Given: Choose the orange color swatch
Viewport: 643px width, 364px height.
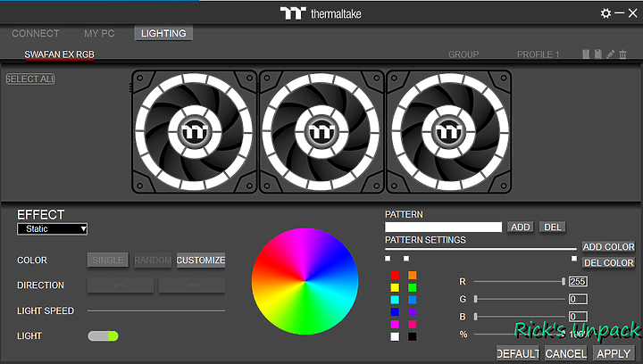Looking at the screenshot, I should 412,275.
